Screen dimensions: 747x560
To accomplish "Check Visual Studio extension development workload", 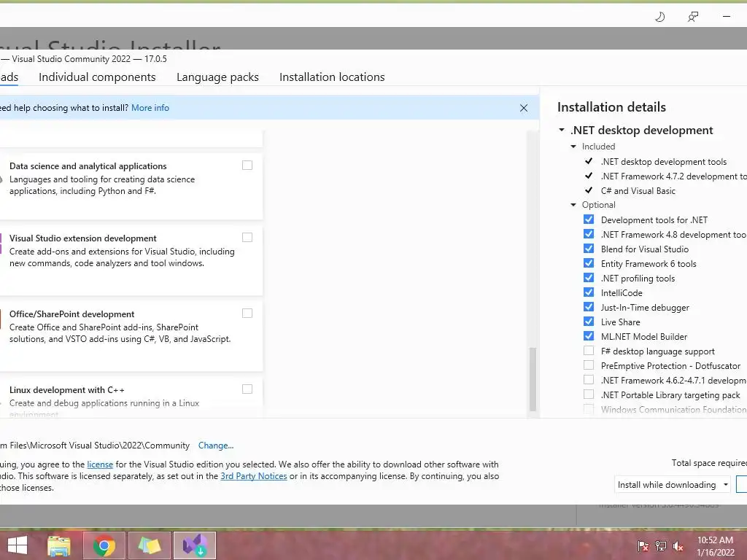I will [247, 237].
